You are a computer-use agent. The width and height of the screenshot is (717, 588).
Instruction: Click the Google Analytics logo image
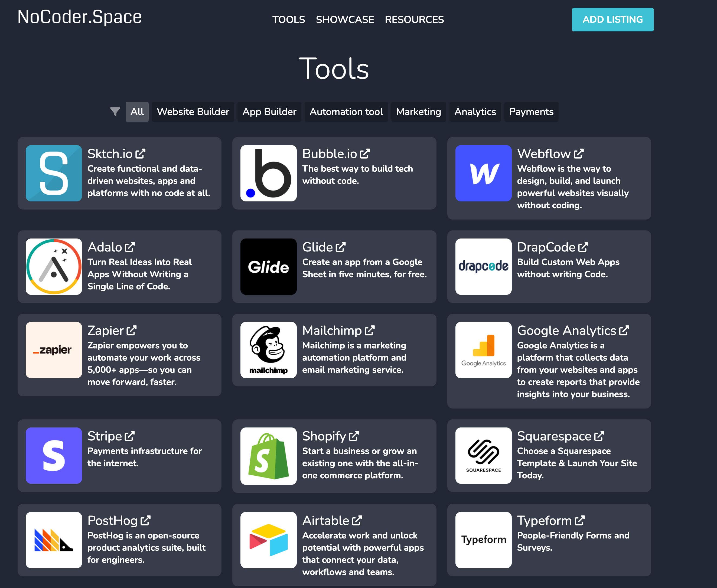pyautogui.click(x=483, y=350)
